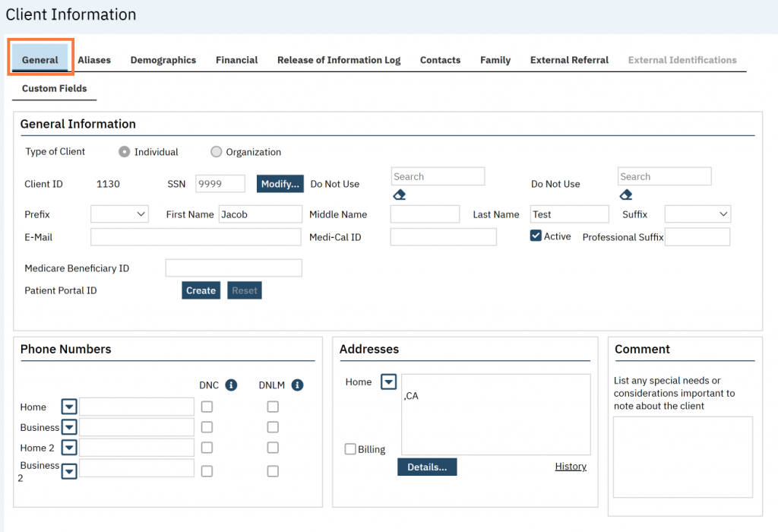This screenshot has width=778, height=532.
Task: Open the Business 2 phone type arrow icon
Action: (x=69, y=471)
